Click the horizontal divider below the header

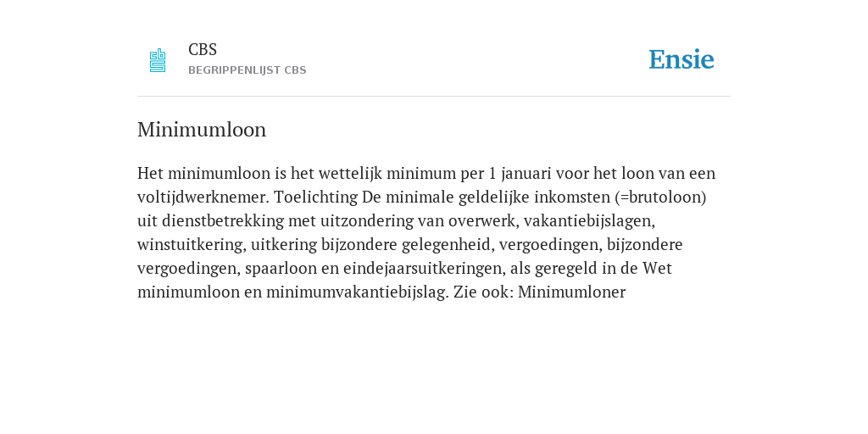[x=434, y=97]
